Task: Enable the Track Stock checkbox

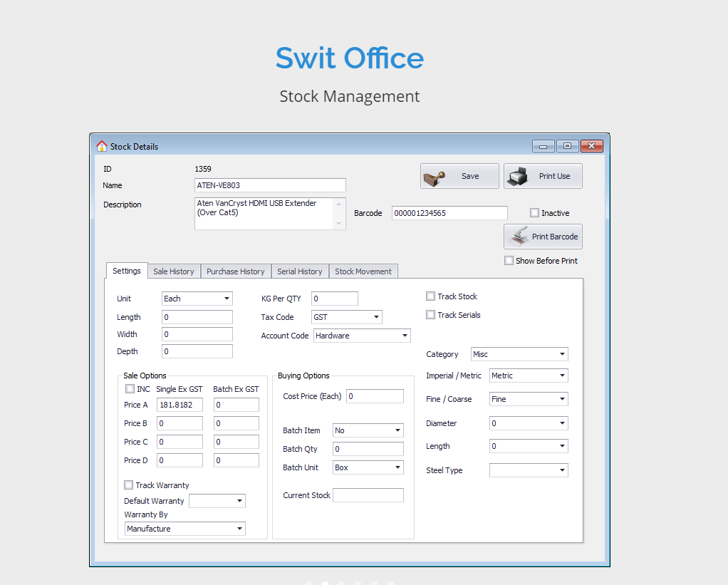Action: [x=430, y=296]
